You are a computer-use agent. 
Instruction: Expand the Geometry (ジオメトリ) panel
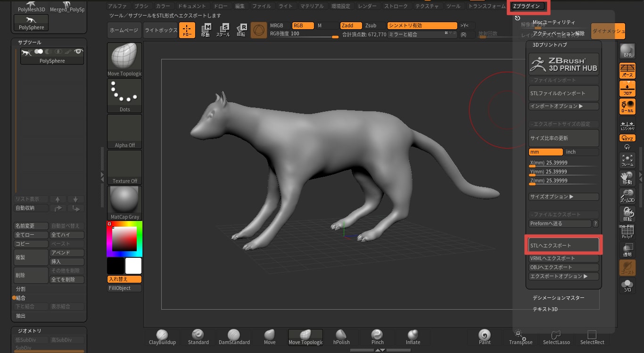30,331
